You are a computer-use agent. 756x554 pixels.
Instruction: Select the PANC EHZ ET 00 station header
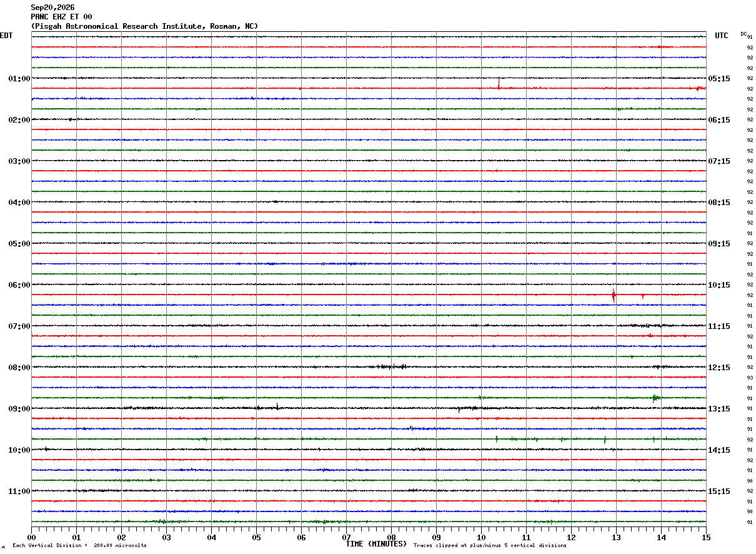tap(61, 17)
